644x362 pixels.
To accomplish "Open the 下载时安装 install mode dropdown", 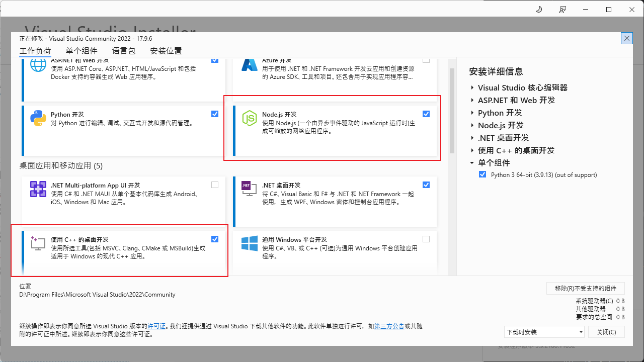I will [x=544, y=332].
